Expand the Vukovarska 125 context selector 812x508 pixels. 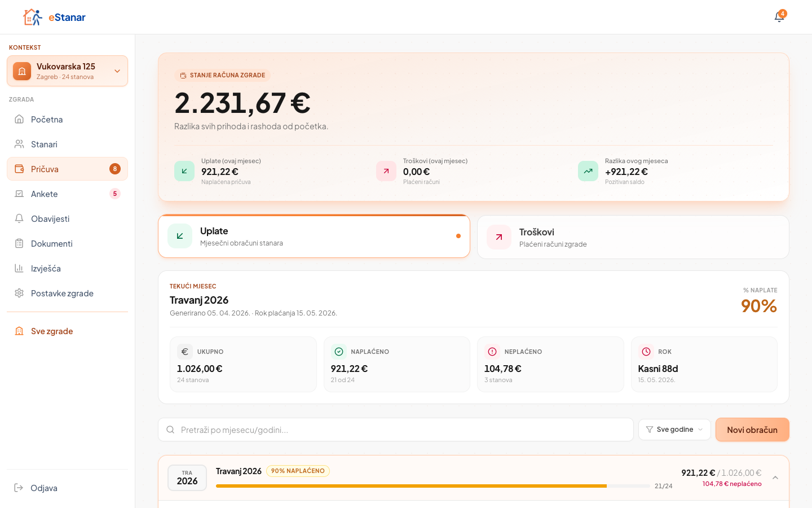(67, 71)
